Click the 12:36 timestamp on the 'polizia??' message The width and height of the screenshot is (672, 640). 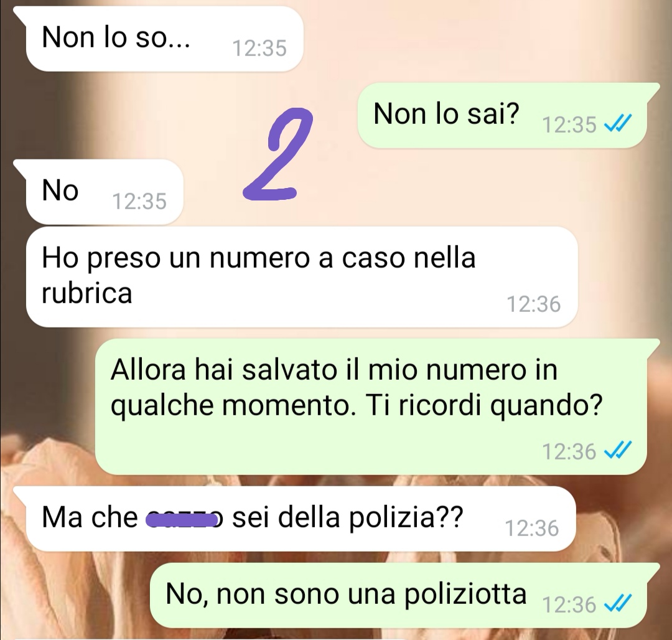pyautogui.click(x=532, y=528)
